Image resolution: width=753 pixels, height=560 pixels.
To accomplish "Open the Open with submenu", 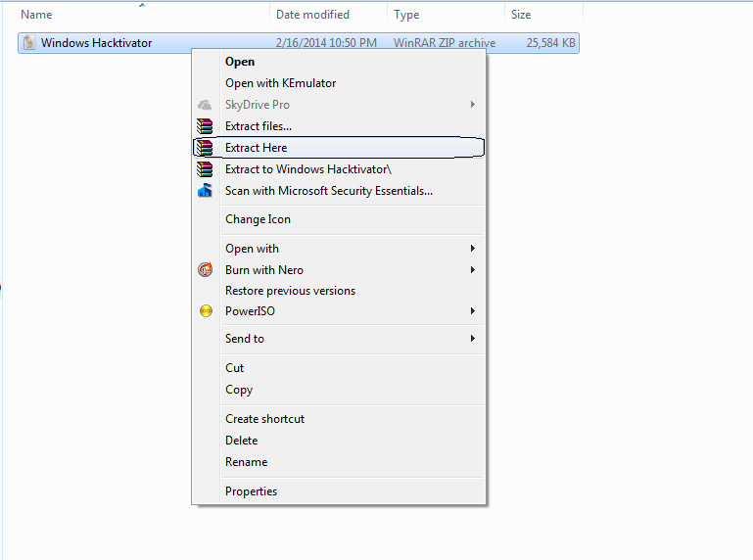I will [339, 249].
